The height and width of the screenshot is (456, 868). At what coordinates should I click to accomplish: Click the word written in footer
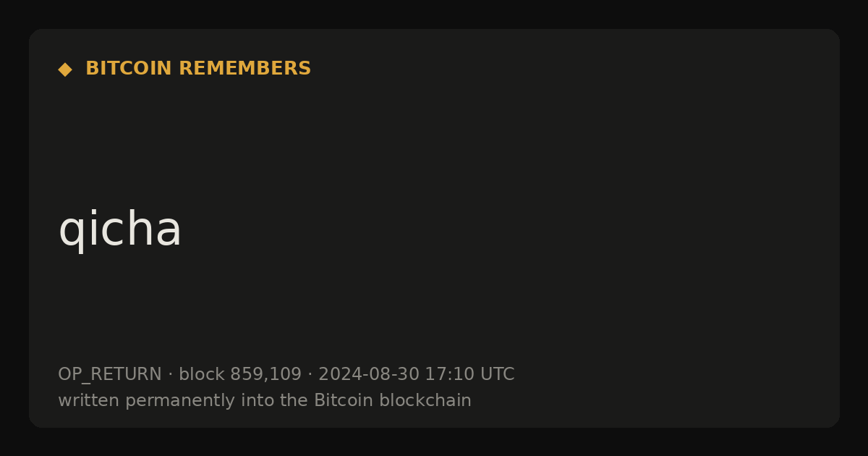coord(89,401)
